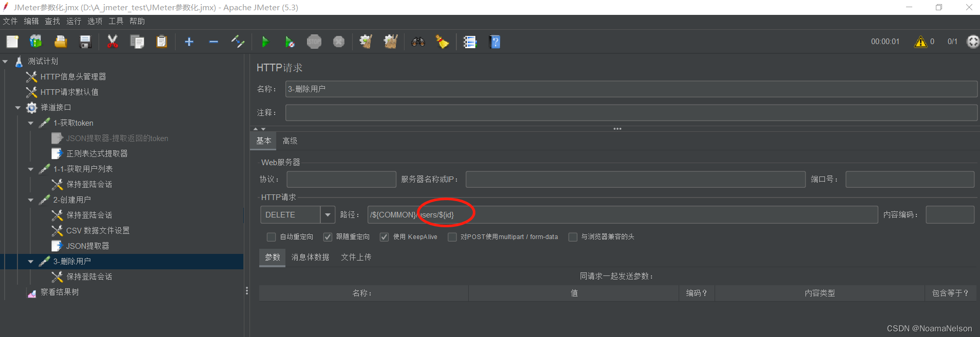Open the 帮助 menu
This screenshot has height=337, width=980.
pyautogui.click(x=137, y=21)
